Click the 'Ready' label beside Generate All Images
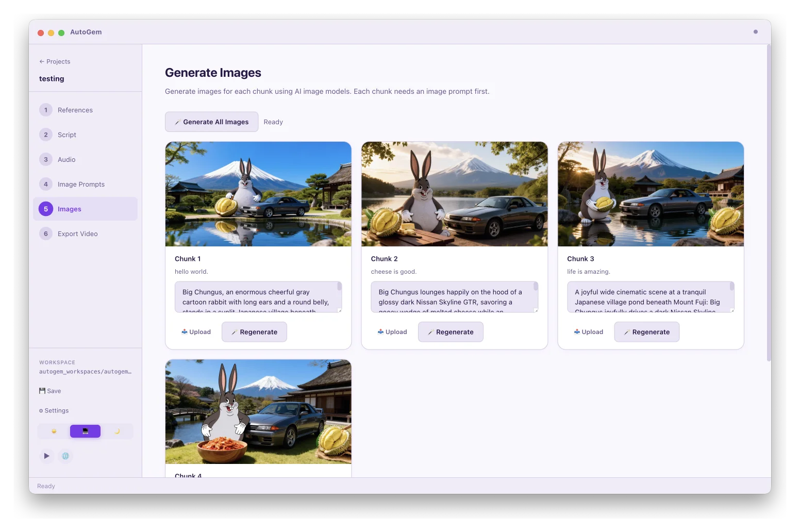The width and height of the screenshot is (800, 532). [273, 122]
